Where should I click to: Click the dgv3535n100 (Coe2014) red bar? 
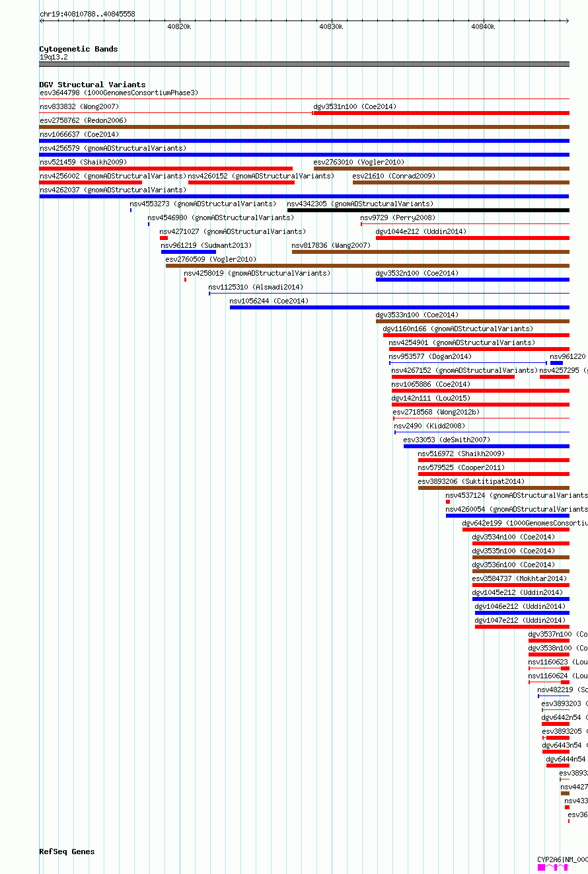click(521, 557)
